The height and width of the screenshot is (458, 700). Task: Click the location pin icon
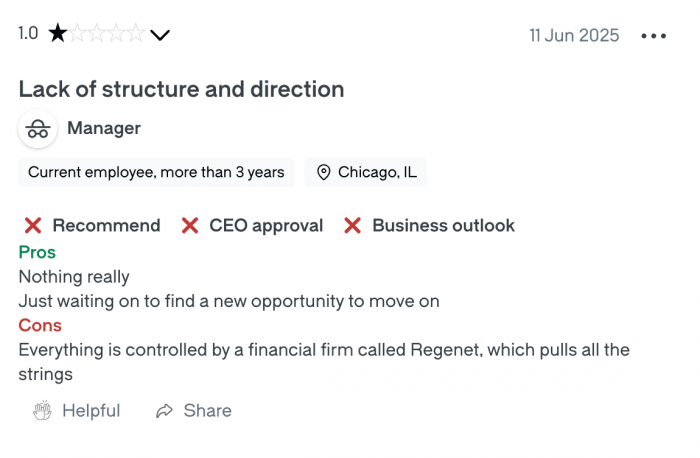[323, 173]
